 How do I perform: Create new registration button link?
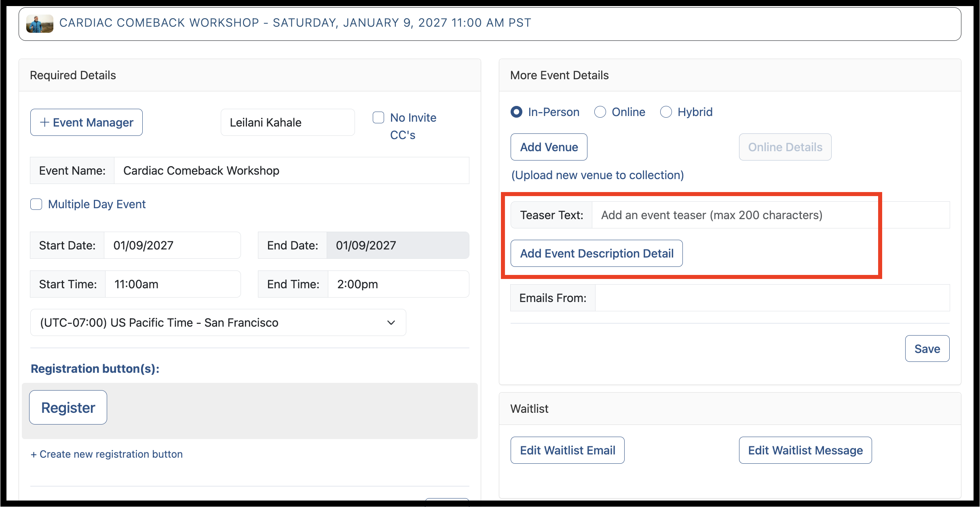tap(107, 454)
